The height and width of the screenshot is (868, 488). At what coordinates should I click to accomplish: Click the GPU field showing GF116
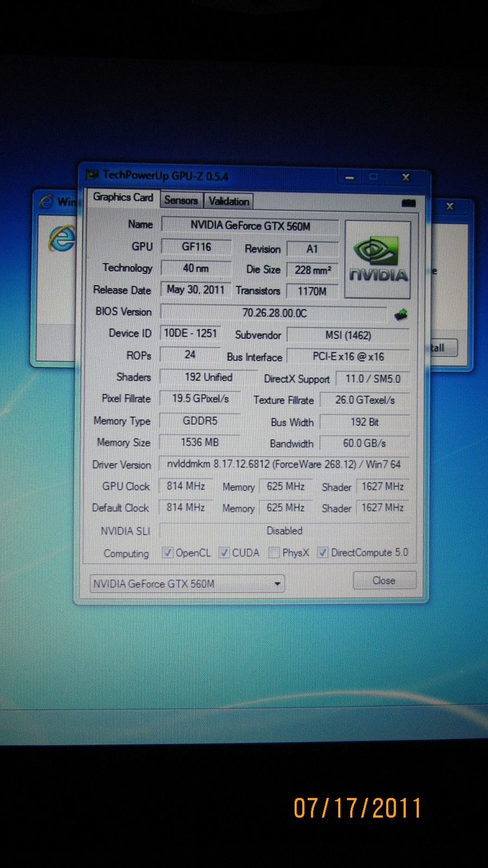[196, 247]
